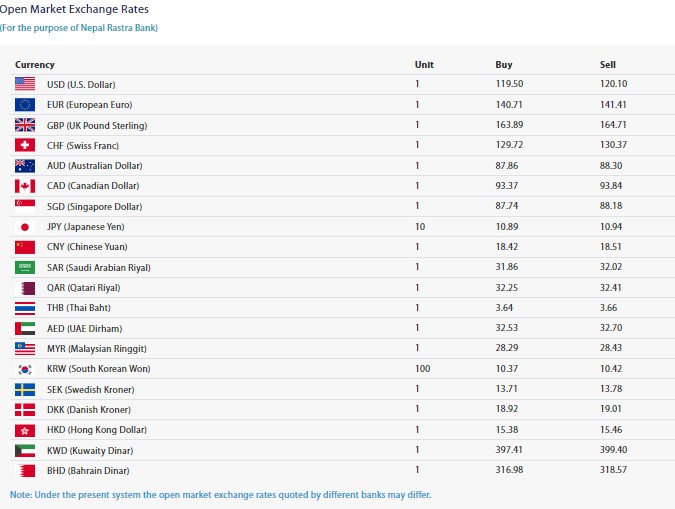Click the Swiss flag icon

25,145
